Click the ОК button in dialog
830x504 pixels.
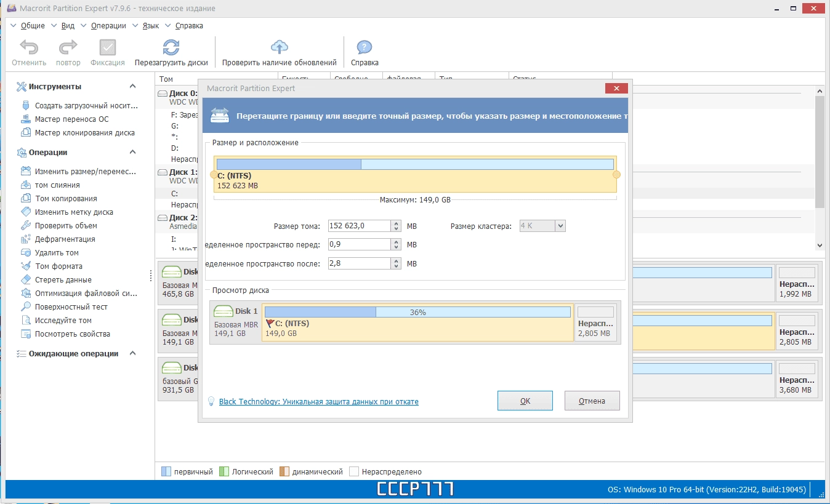click(x=525, y=401)
